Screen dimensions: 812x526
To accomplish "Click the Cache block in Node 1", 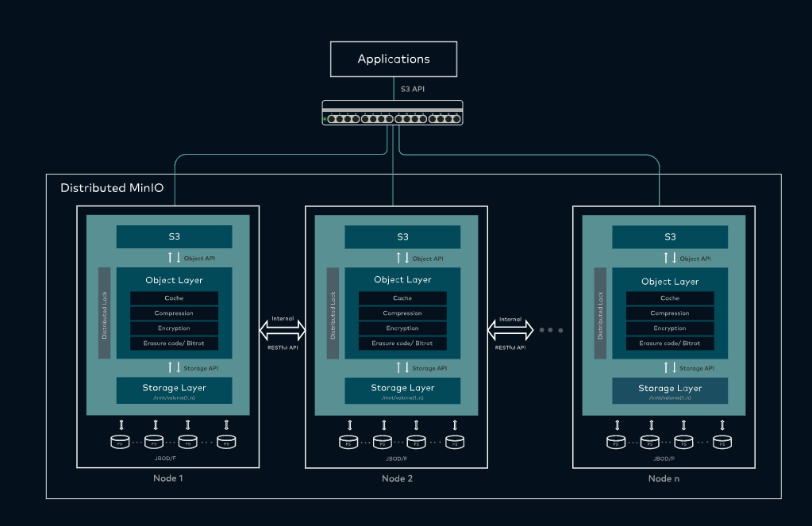I will (x=174, y=298).
